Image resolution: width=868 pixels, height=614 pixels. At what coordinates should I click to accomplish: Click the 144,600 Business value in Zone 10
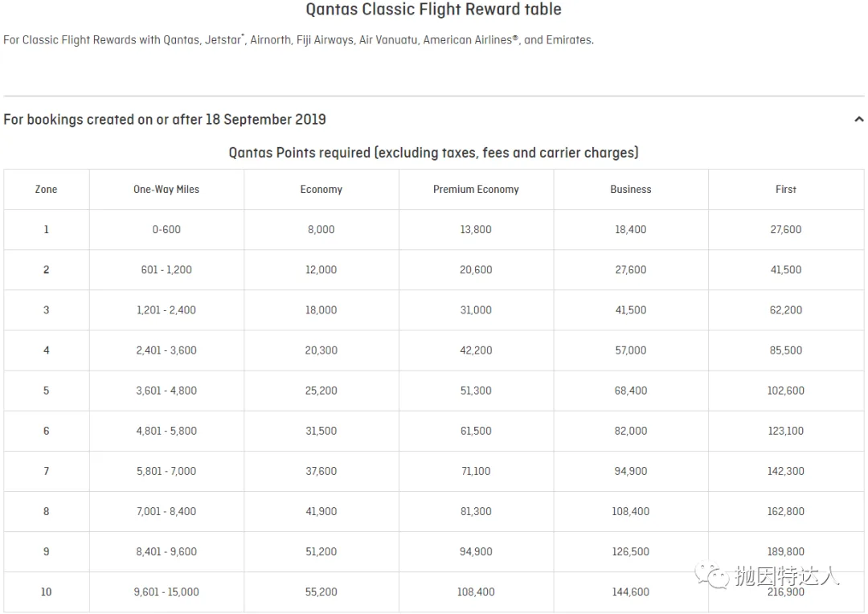coord(630,591)
